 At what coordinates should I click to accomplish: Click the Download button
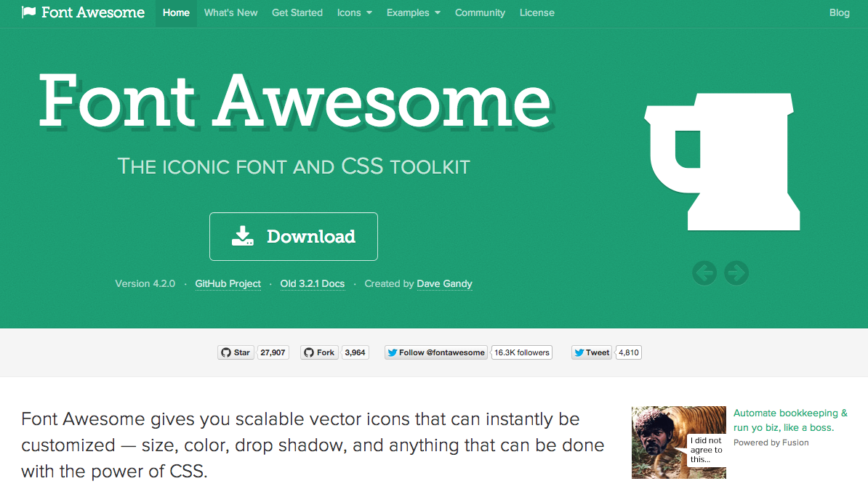[x=293, y=235]
